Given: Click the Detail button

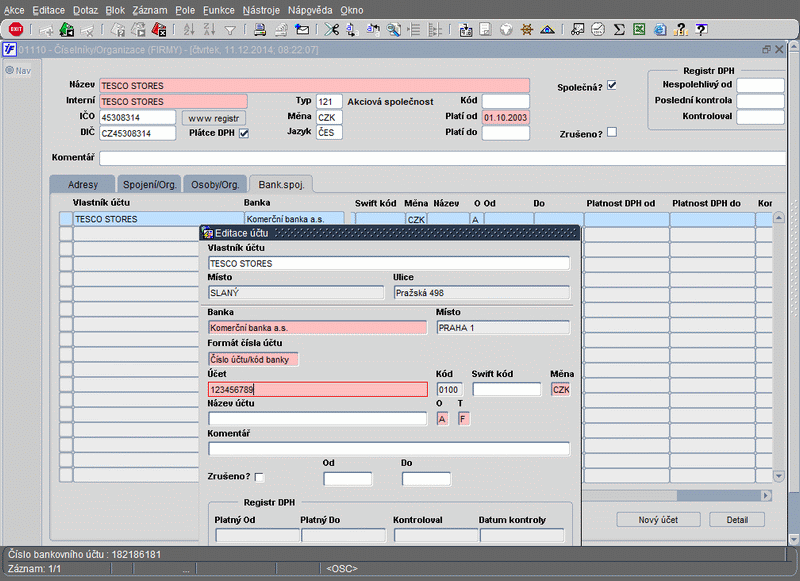Looking at the screenshot, I should pos(737,520).
